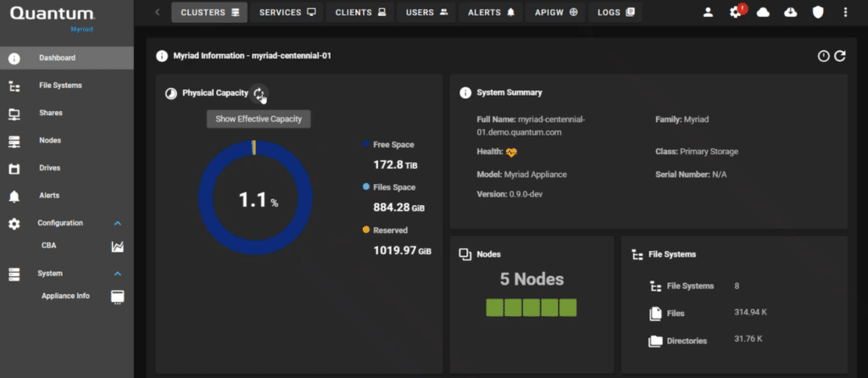Viewport: 868px width, 378px height.
Task: Click Serial Number: N/A text
Action: (x=691, y=175)
